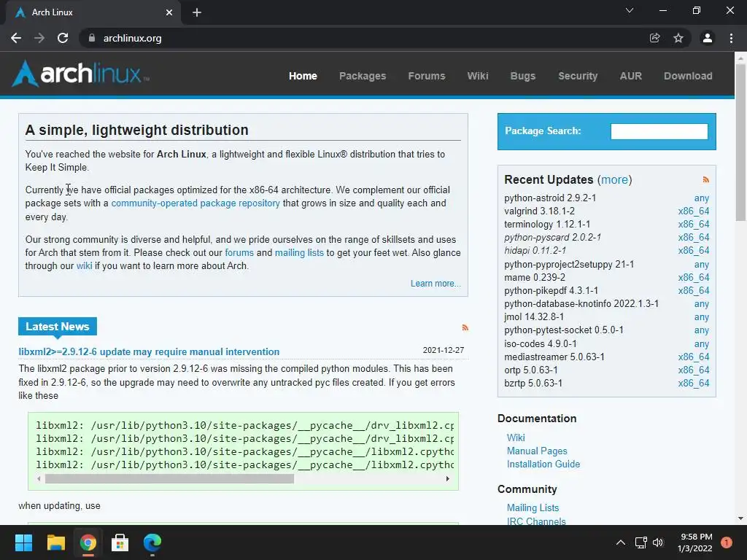Open File Explorer from the taskbar
This screenshot has width=747, height=560.
pyautogui.click(x=55, y=542)
